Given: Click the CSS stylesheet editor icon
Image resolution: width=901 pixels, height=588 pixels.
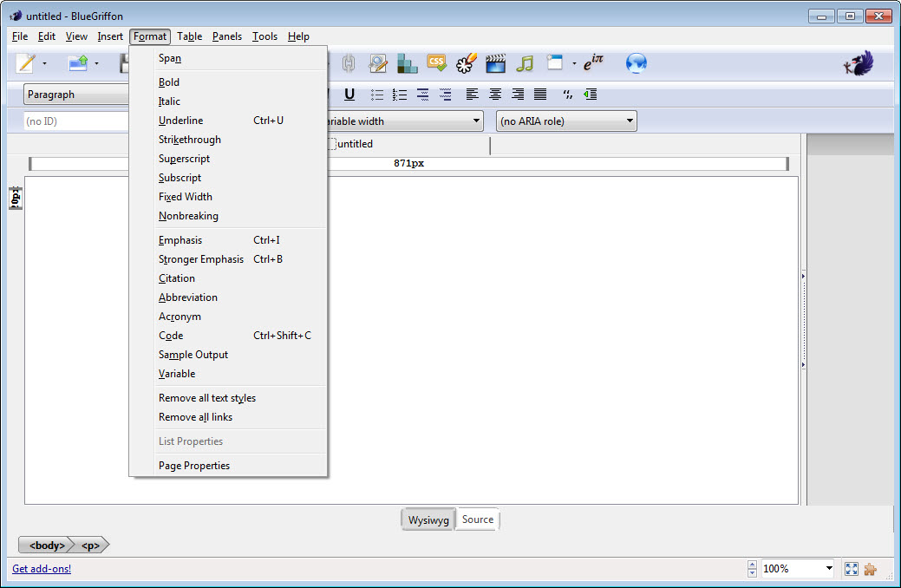Looking at the screenshot, I should click(x=437, y=63).
